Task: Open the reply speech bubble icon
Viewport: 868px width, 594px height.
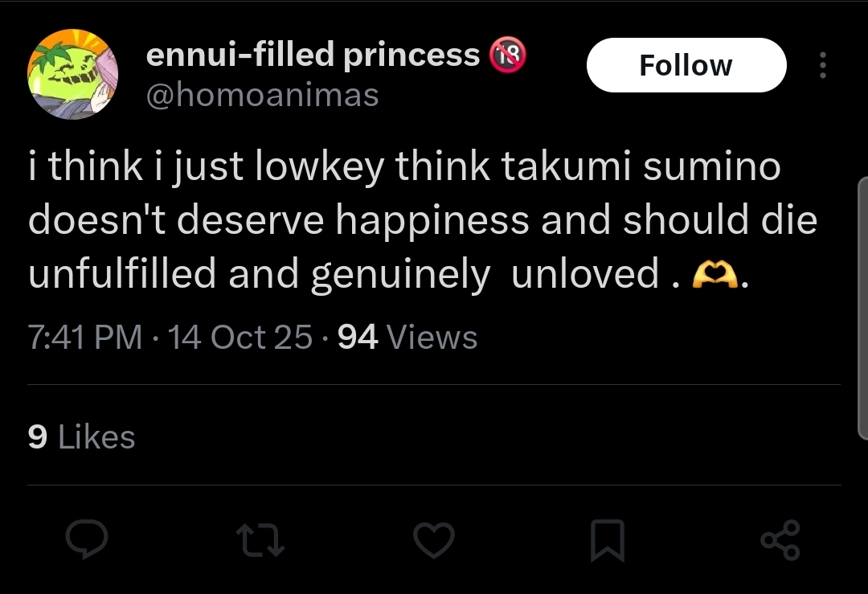Action: [x=86, y=539]
